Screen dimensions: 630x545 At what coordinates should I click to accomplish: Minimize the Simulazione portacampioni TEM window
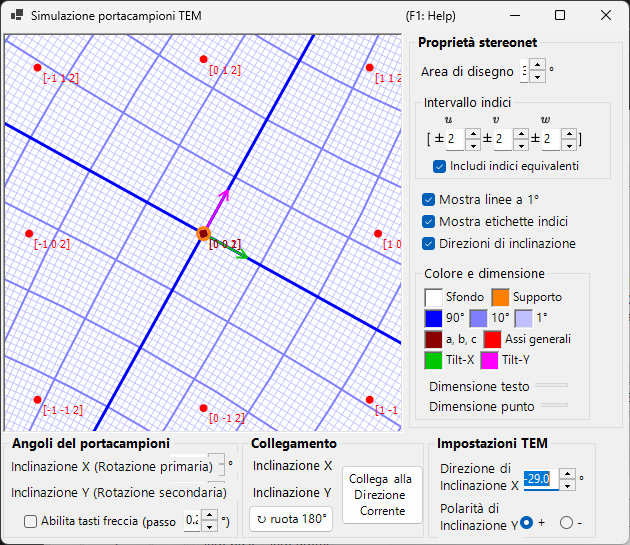pyautogui.click(x=515, y=15)
